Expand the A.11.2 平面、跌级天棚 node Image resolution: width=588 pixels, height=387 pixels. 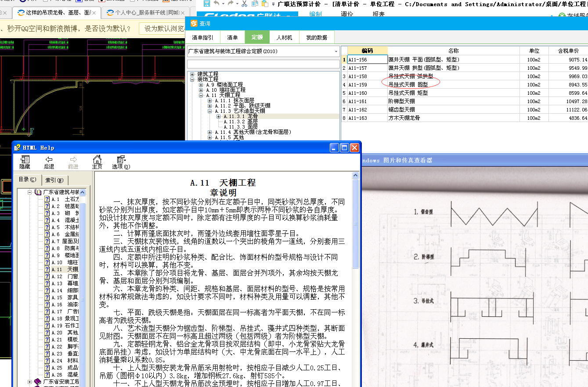tap(210, 106)
